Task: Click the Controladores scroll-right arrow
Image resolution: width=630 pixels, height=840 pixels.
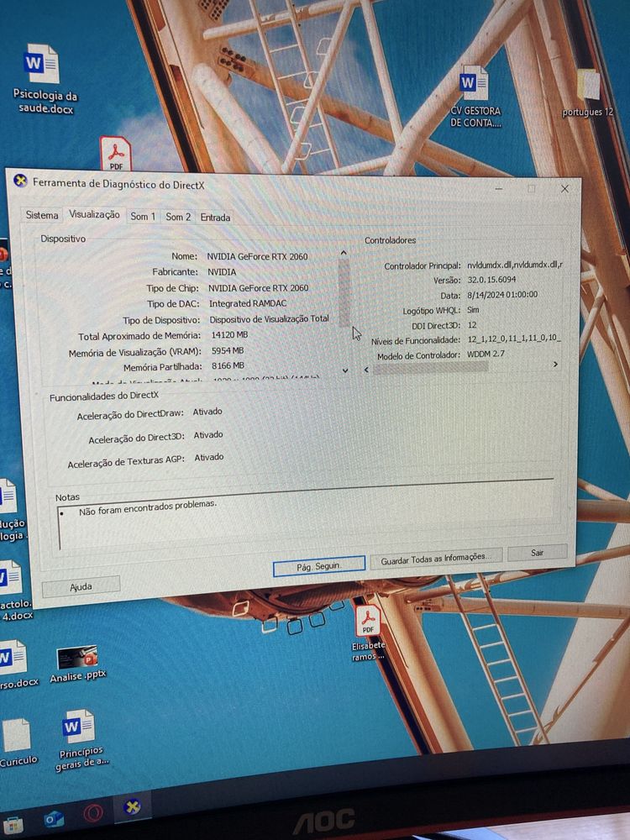Action: tap(555, 364)
